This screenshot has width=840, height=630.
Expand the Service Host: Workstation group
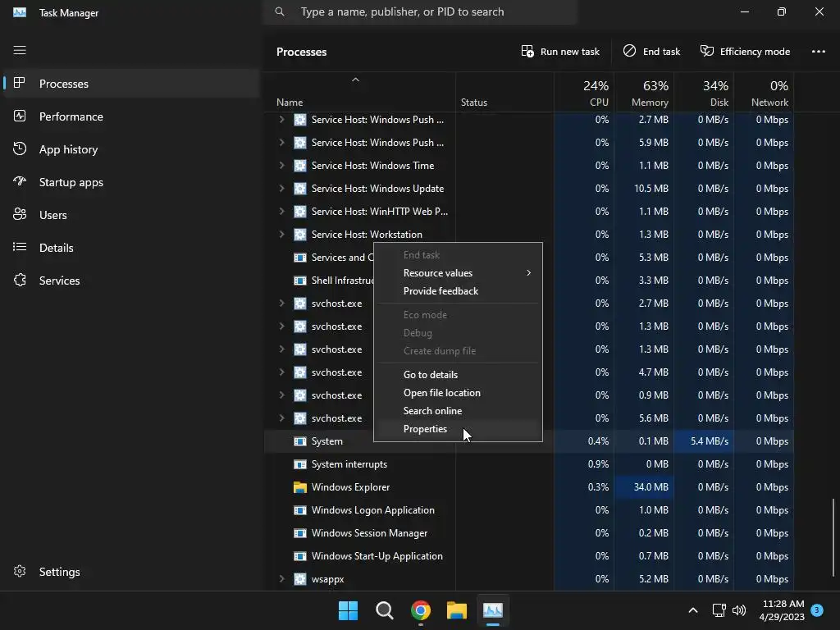[282, 234]
